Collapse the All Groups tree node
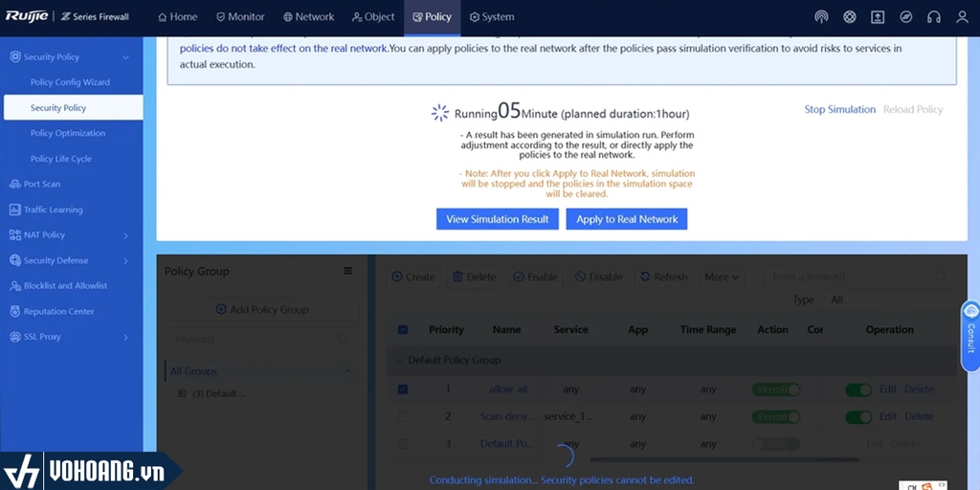980x490 pixels. tap(348, 371)
